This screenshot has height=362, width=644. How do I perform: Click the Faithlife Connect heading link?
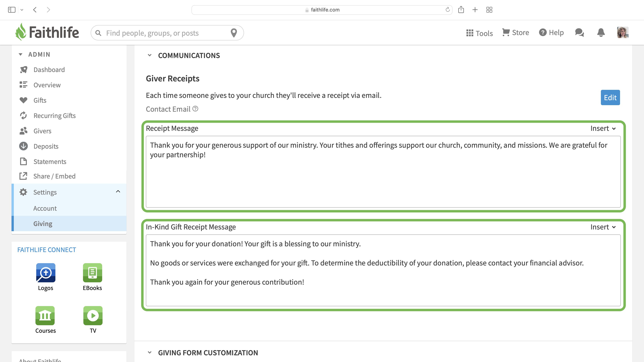pyautogui.click(x=47, y=250)
